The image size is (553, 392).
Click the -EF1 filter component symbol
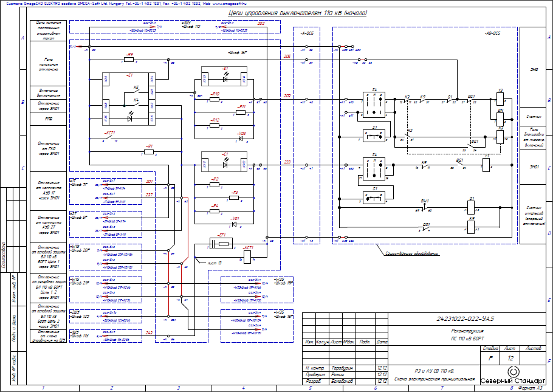click(221, 244)
